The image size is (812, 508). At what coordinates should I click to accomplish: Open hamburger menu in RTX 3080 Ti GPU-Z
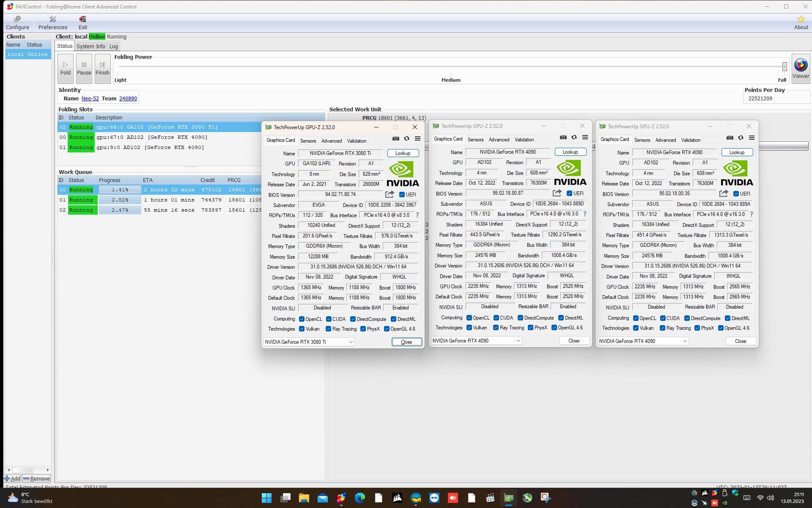pos(417,138)
